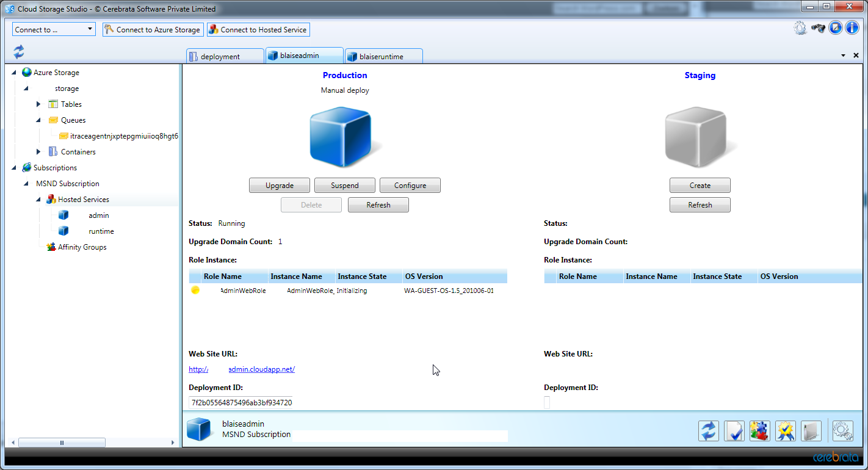
Task: Click the document with checkmark icon
Action: pos(734,431)
